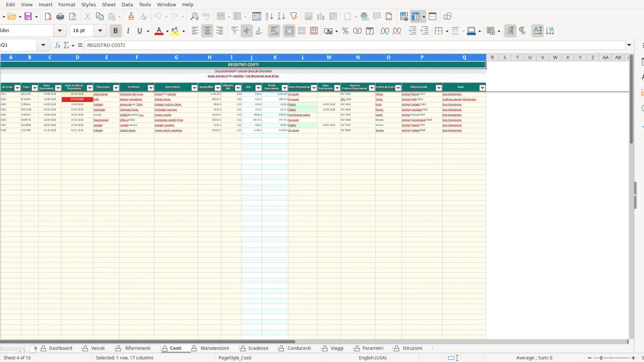Click the Insert Hyperlink globe icon
The height and width of the screenshot is (362, 644).
364,17
